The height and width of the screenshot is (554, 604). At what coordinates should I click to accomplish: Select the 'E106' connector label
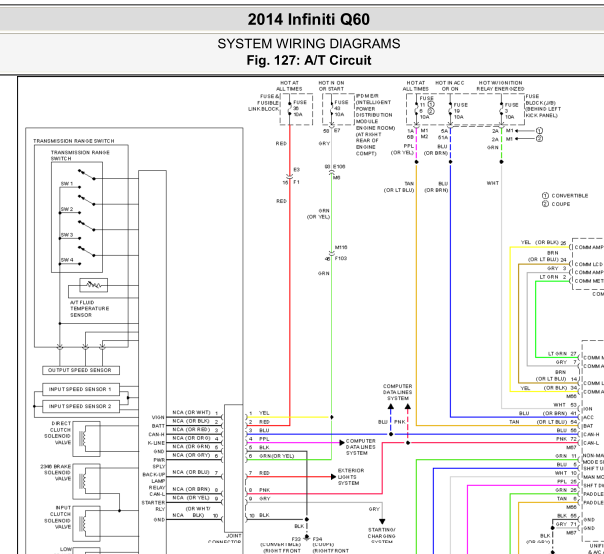tap(339, 167)
